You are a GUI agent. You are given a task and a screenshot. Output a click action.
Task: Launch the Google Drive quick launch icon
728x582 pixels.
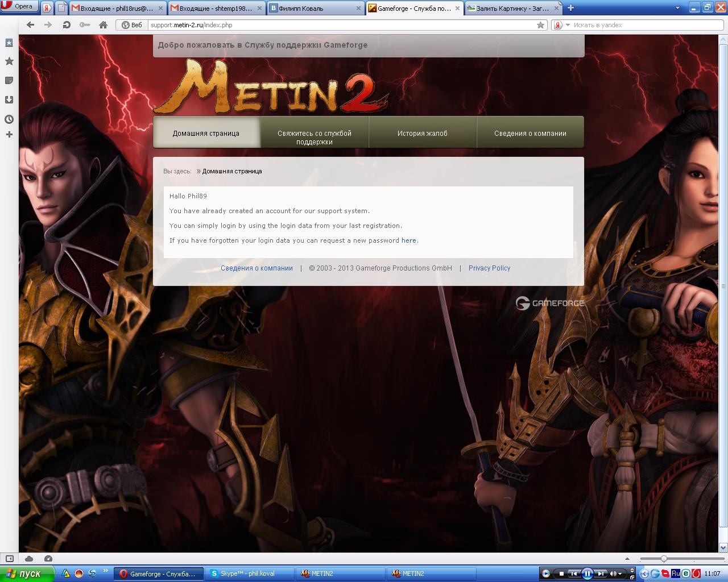click(x=66, y=574)
